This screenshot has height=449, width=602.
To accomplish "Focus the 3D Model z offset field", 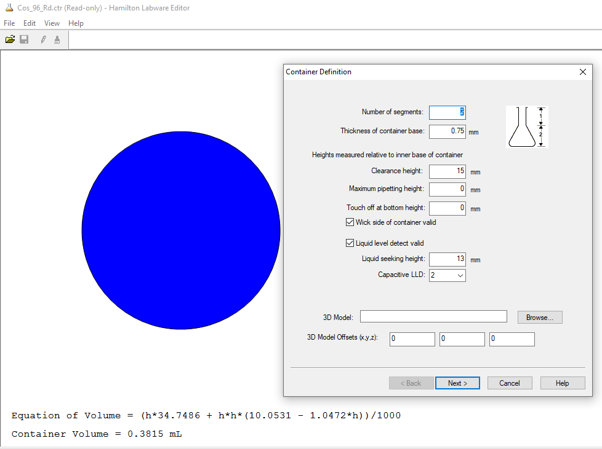I will (x=512, y=339).
